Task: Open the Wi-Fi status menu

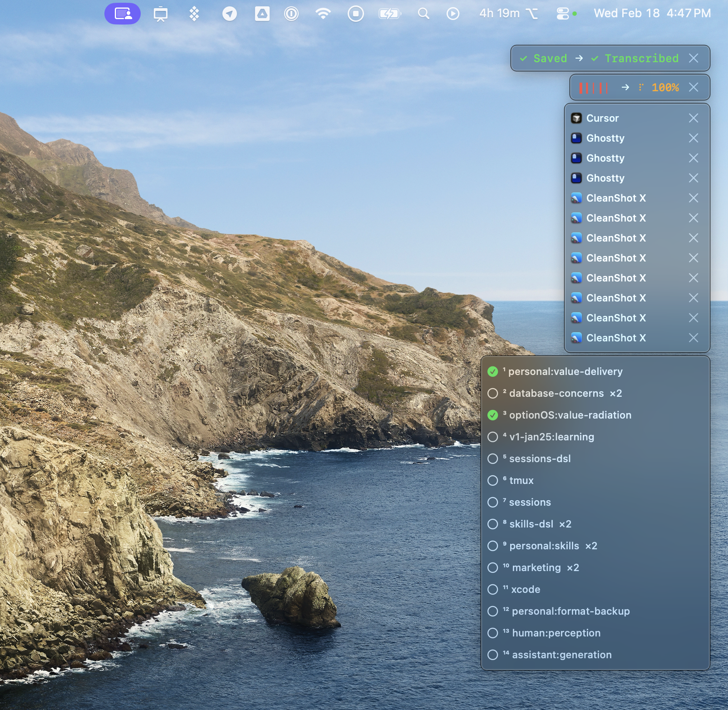Action: click(x=323, y=14)
